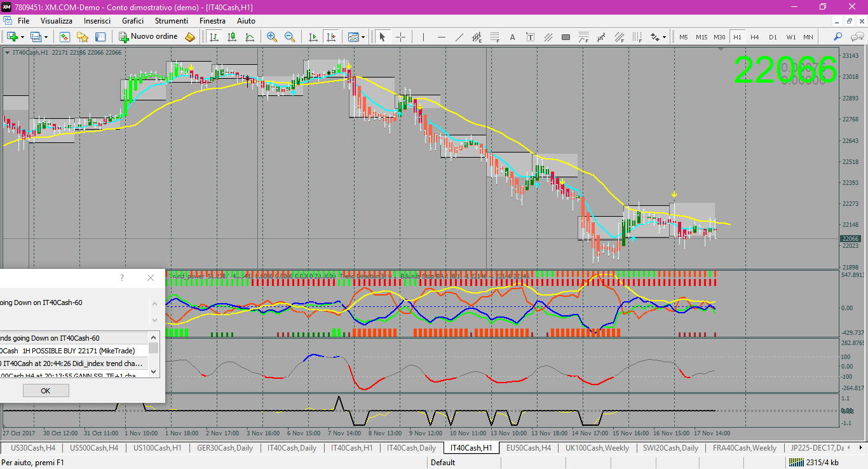Open the Grafici menu
The image size is (868, 469).
pyautogui.click(x=133, y=21)
